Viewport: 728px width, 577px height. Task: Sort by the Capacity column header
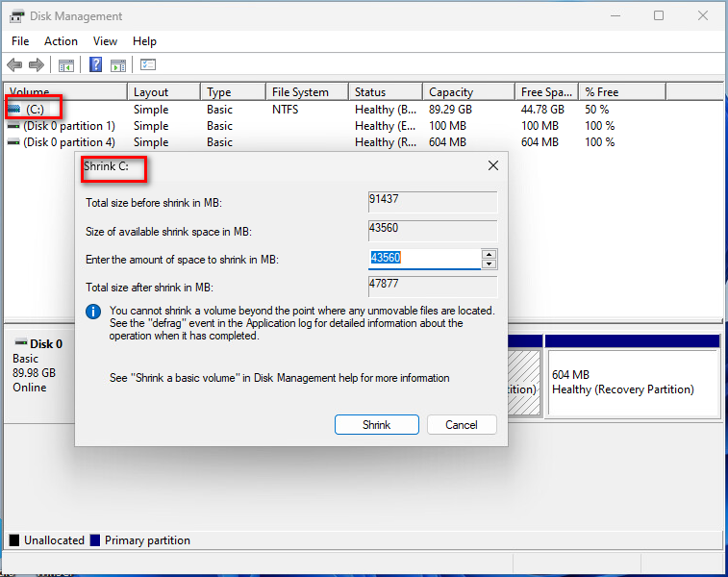(x=468, y=92)
